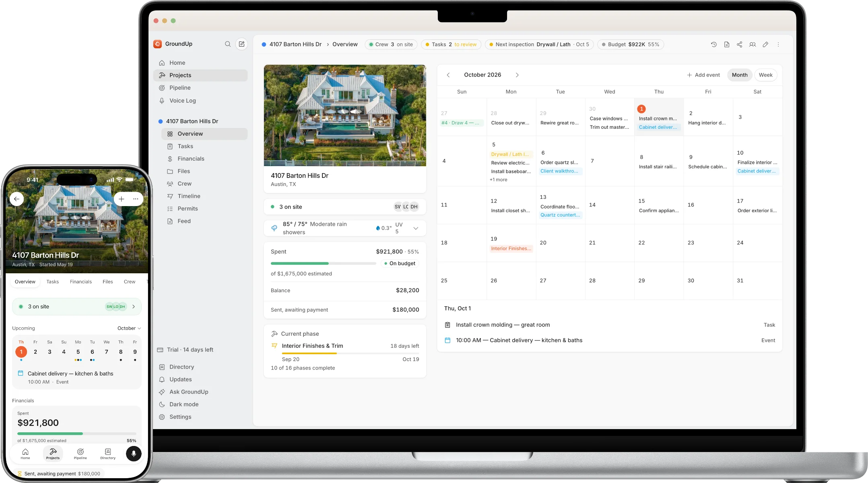This screenshot has width=868, height=483.
Task: Open the Tasks tab on the phone
Action: click(x=52, y=282)
